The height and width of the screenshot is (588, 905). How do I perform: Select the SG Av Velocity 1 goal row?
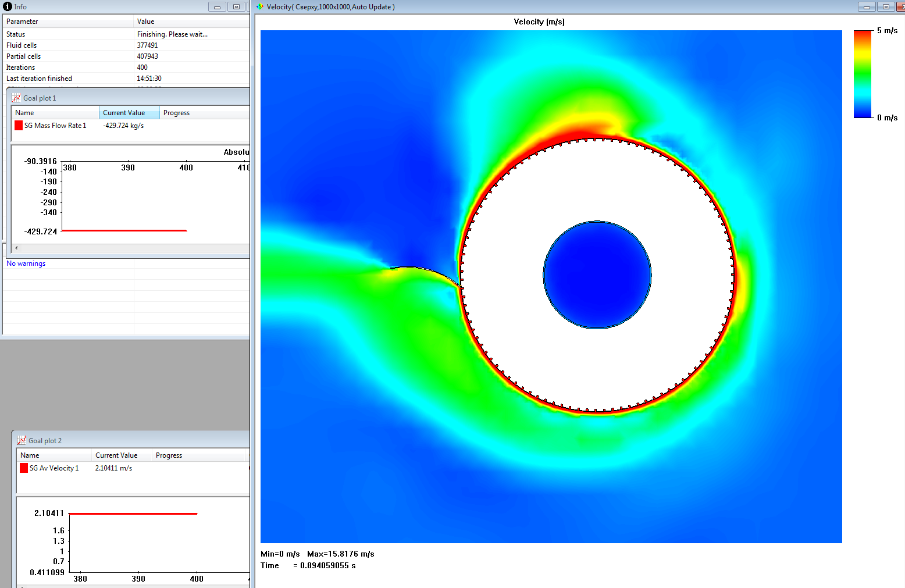coord(54,468)
